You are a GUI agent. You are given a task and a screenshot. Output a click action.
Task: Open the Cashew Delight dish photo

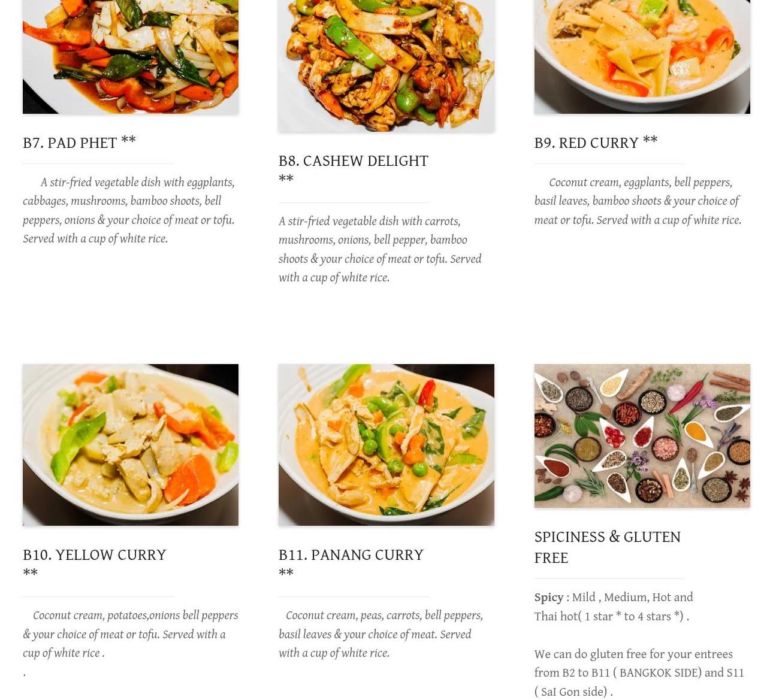coord(386,66)
